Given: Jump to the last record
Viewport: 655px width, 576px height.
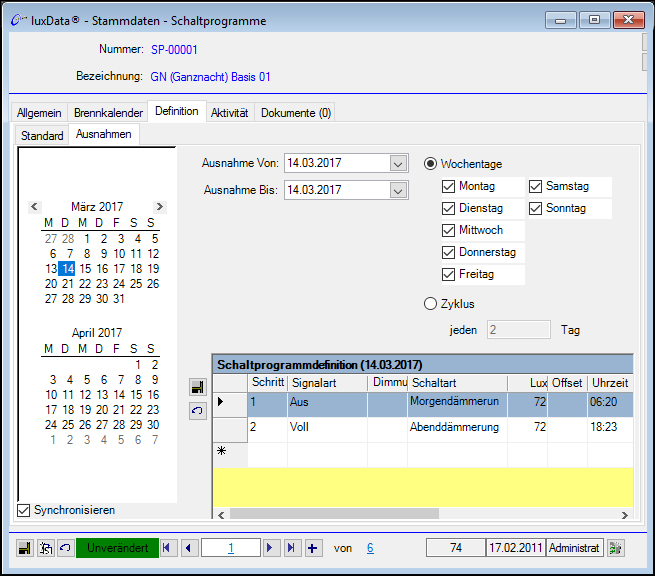Looking at the screenshot, I should click(x=291, y=548).
